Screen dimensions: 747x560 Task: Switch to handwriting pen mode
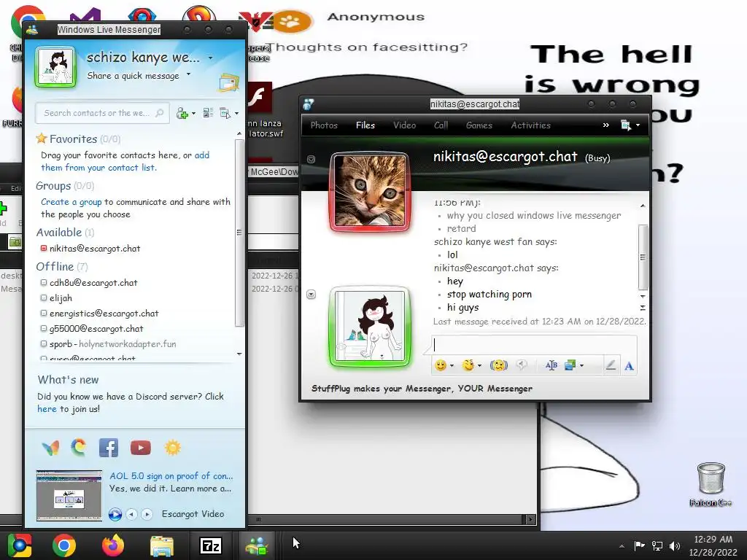pyautogui.click(x=611, y=365)
